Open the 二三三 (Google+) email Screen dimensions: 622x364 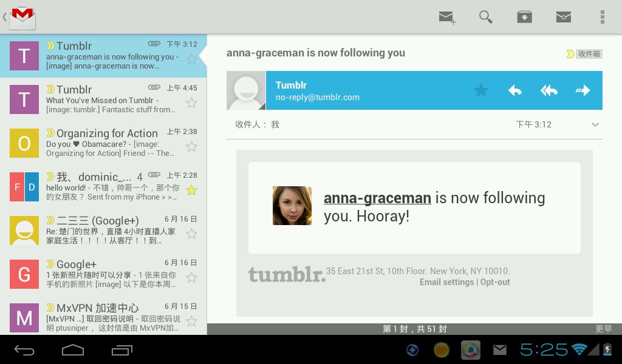103,230
